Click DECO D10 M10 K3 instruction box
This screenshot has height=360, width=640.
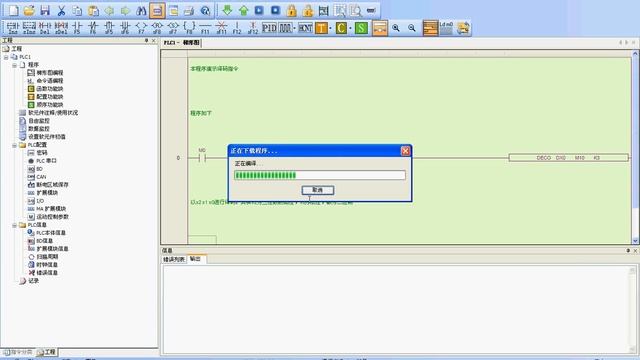[x=569, y=158]
